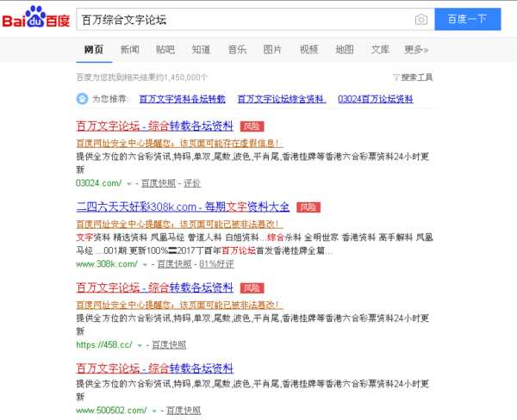Open 03024.com result title 百万文字论坛
Image resolution: width=517 pixels, height=420 pixels.
(154, 127)
